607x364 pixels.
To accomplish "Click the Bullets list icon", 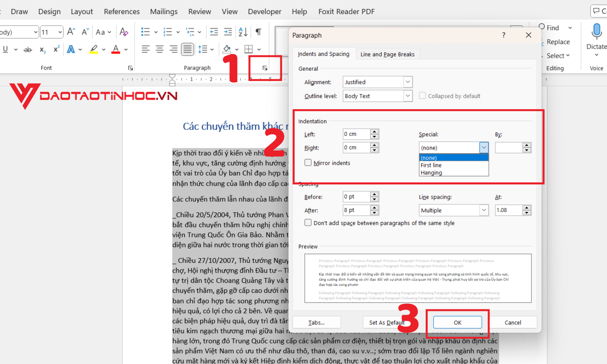I will coord(145,32).
